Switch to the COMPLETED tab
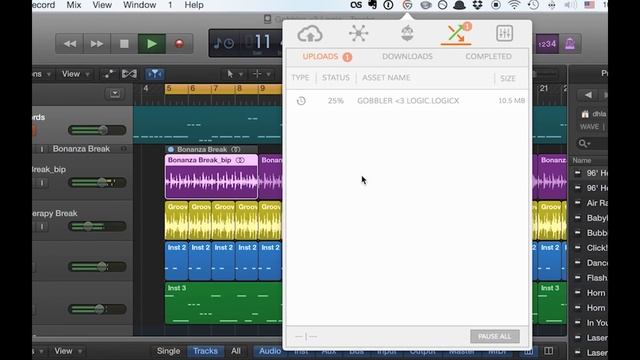Viewport: 640px width, 360px height. click(488, 56)
